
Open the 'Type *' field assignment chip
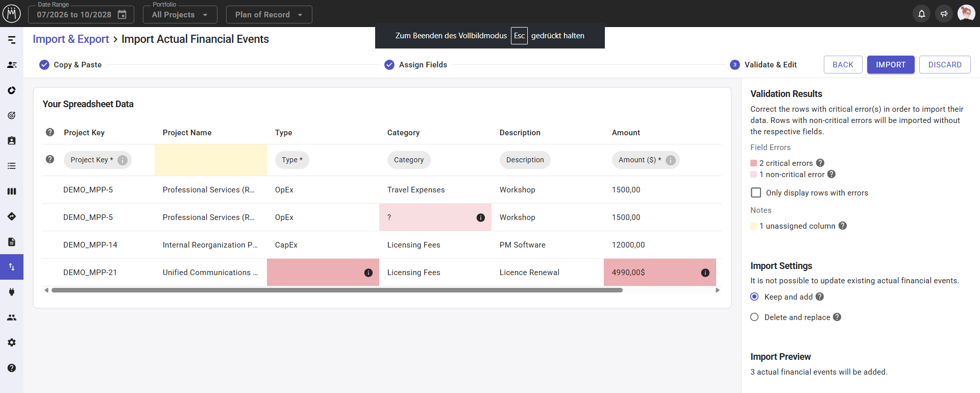click(x=292, y=160)
